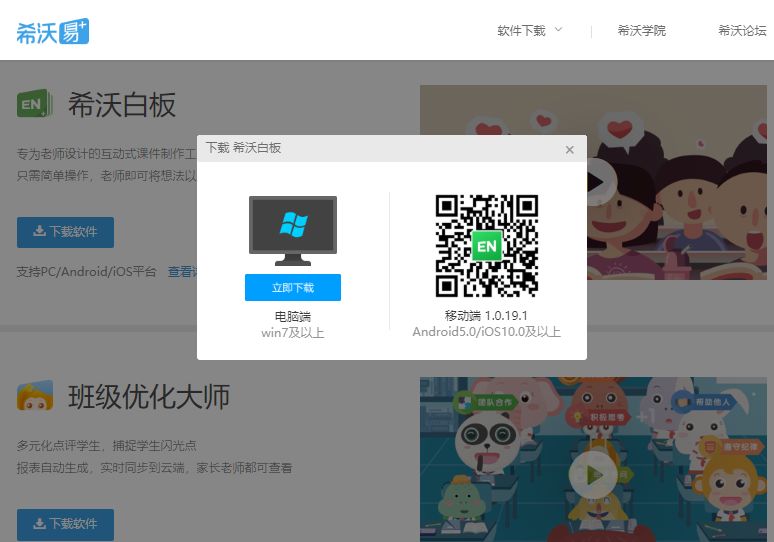Viewport: 774px width, 542px height.
Task: Expand the 软件下载 dropdown chevron
Action: coord(558,30)
